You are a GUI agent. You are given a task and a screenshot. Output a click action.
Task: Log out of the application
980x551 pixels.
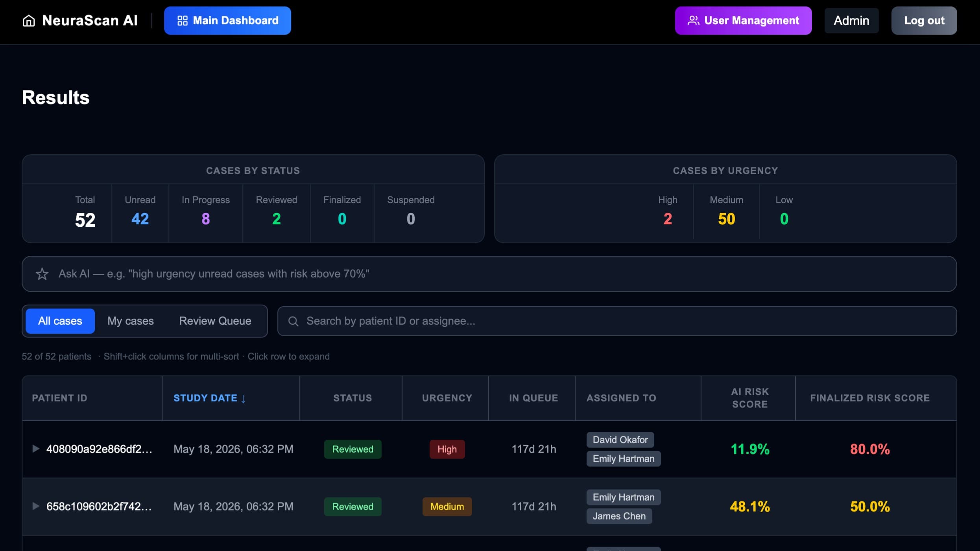(924, 20)
